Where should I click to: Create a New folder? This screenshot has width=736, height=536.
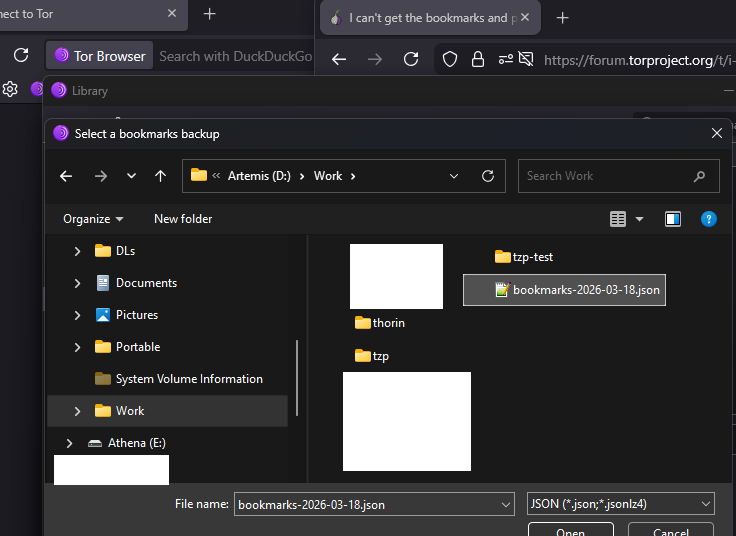click(x=183, y=219)
